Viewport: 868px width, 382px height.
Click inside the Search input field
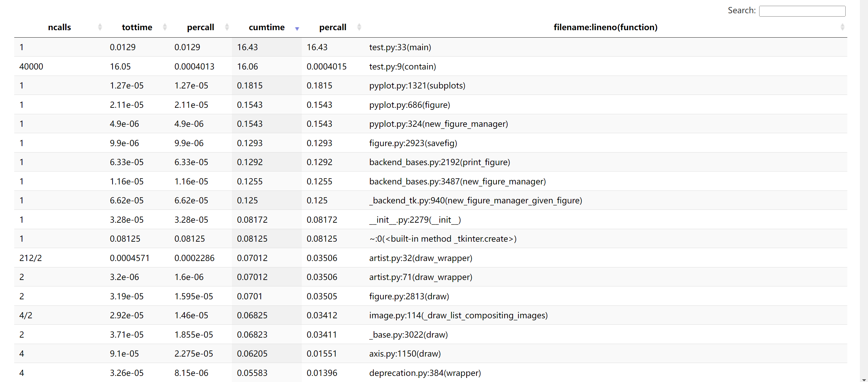click(802, 11)
